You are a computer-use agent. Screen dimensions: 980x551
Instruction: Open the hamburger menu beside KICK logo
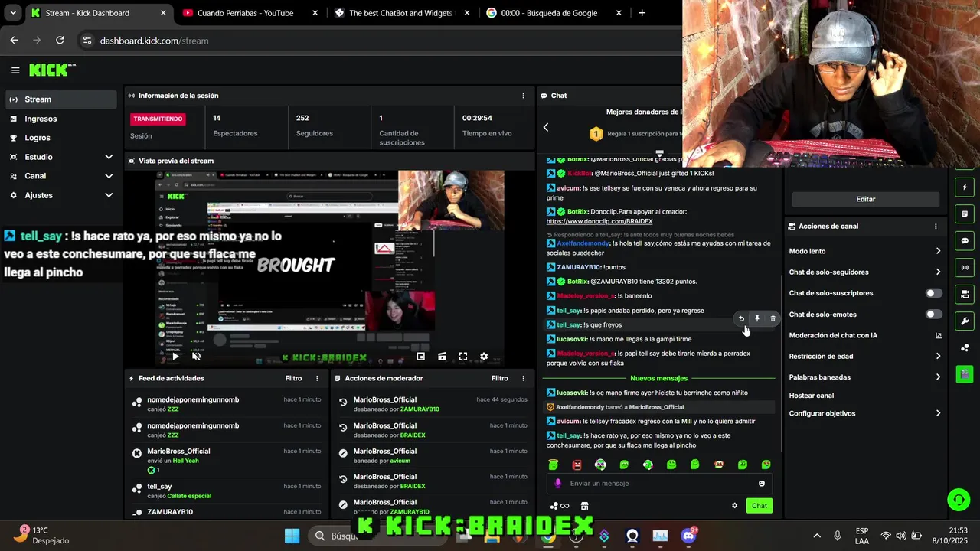(x=15, y=70)
